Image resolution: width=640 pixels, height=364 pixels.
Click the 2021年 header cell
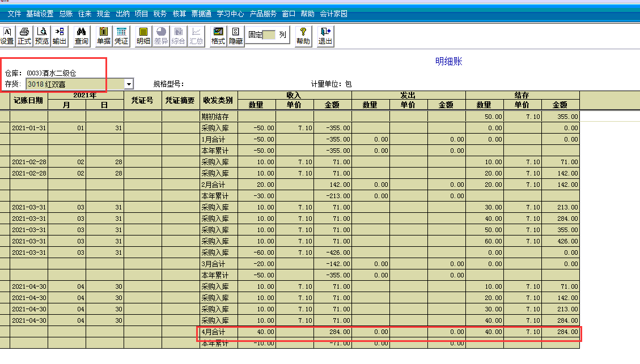[85, 95]
